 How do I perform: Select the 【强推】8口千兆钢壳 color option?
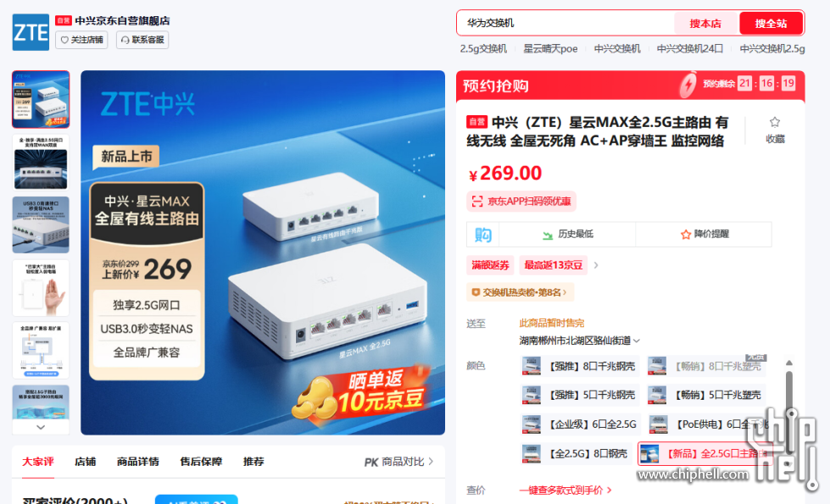click(x=580, y=366)
